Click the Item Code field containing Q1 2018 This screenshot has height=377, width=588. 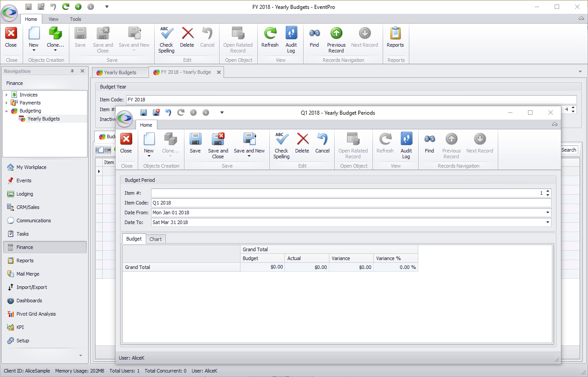click(351, 203)
